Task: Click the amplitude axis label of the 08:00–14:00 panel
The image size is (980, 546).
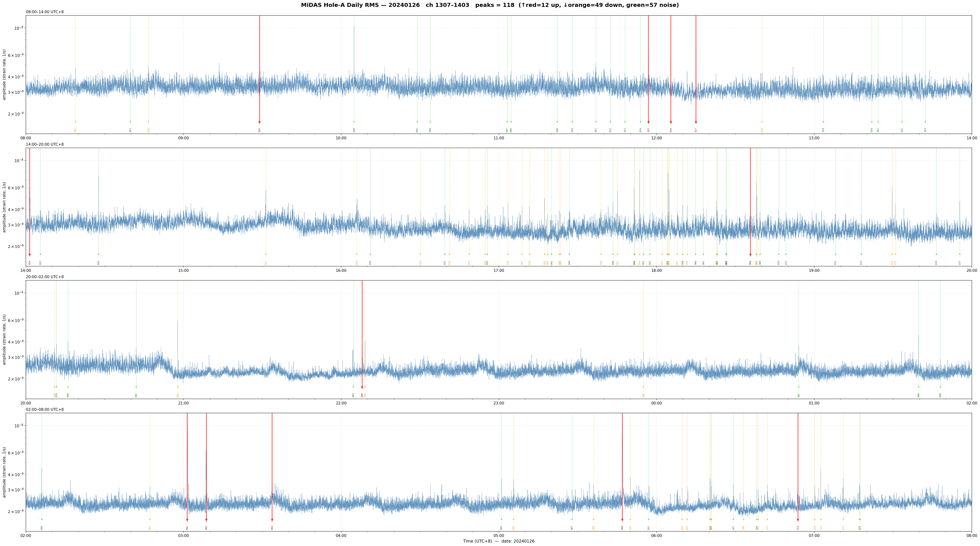Action: pyautogui.click(x=5, y=75)
